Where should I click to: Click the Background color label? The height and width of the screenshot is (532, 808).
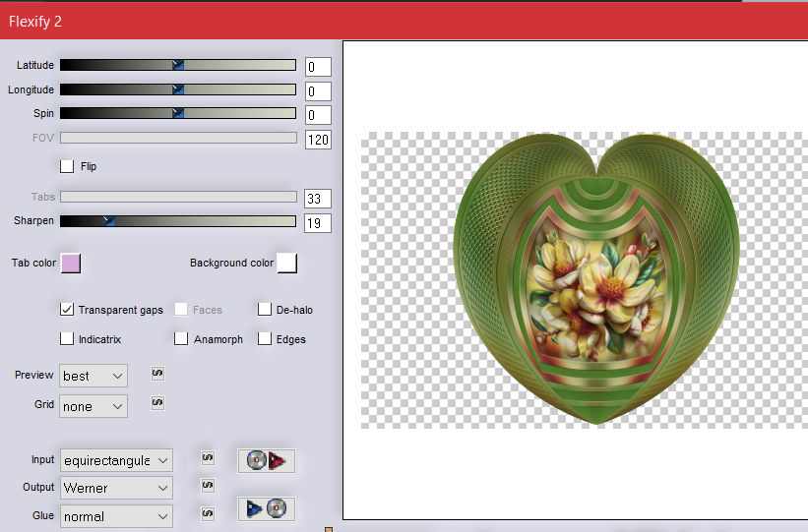click(x=231, y=263)
